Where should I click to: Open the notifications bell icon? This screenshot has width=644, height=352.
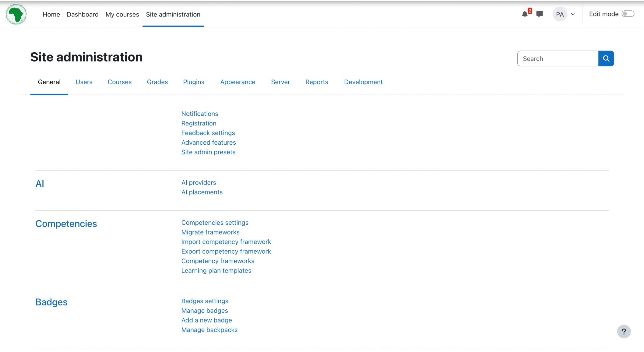click(x=525, y=14)
